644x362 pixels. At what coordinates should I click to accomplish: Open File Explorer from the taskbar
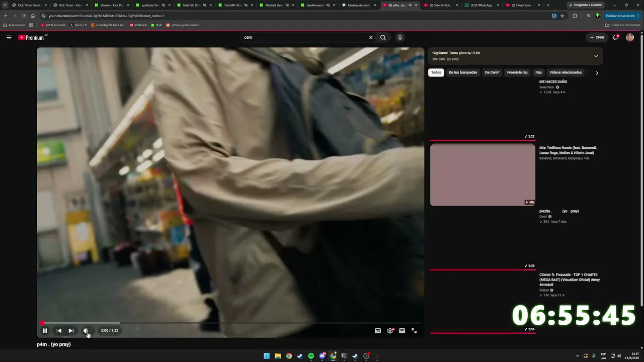[x=278, y=356]
